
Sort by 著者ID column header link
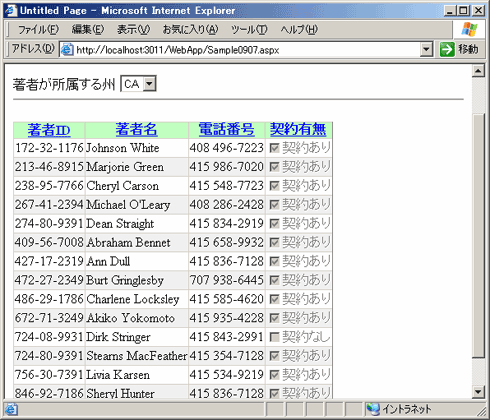pos(49,130)
